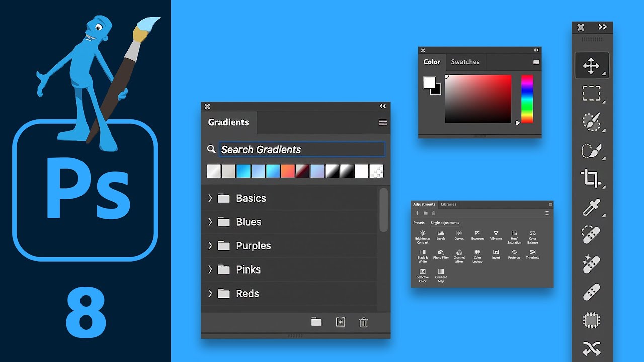Screen dimensions: 644x362
Task: Expand toolbar to two columns
Action: pyautogui.click(x=602, y=27)
